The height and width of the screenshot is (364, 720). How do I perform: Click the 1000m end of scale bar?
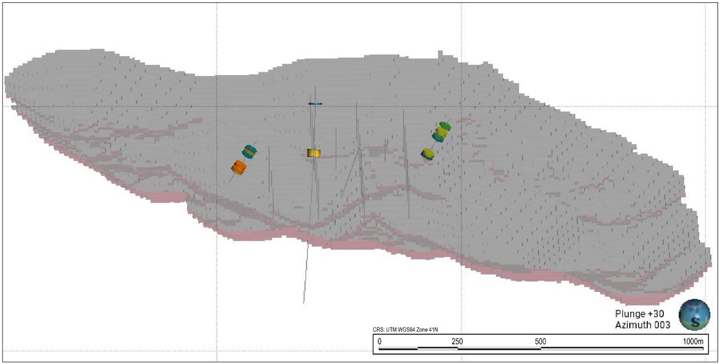[693, 341]
